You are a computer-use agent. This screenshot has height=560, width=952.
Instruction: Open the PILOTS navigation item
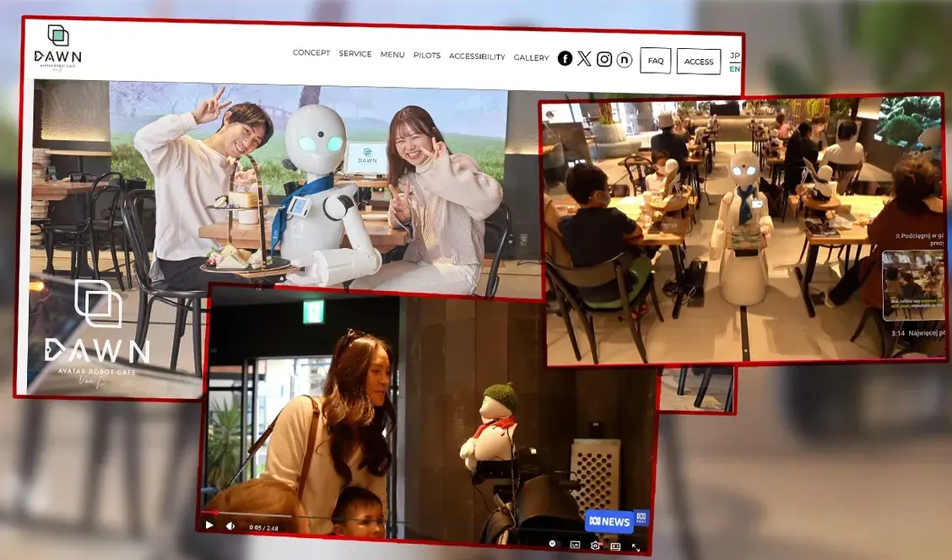[x=426, y=56]
